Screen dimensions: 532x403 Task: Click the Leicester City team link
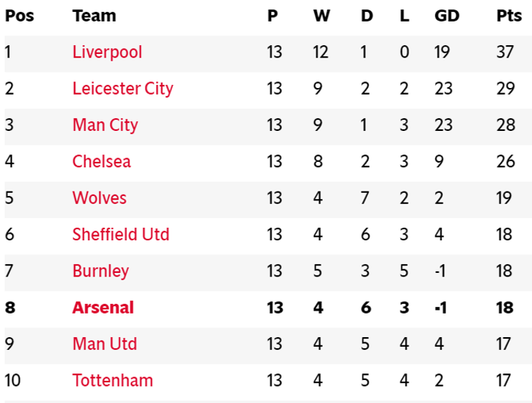coord(123,89)
